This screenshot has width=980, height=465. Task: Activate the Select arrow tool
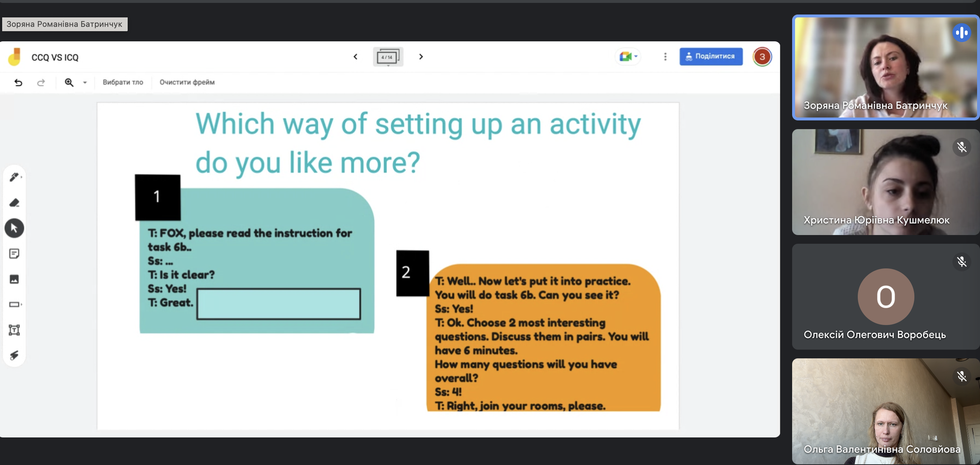(15, 228)
